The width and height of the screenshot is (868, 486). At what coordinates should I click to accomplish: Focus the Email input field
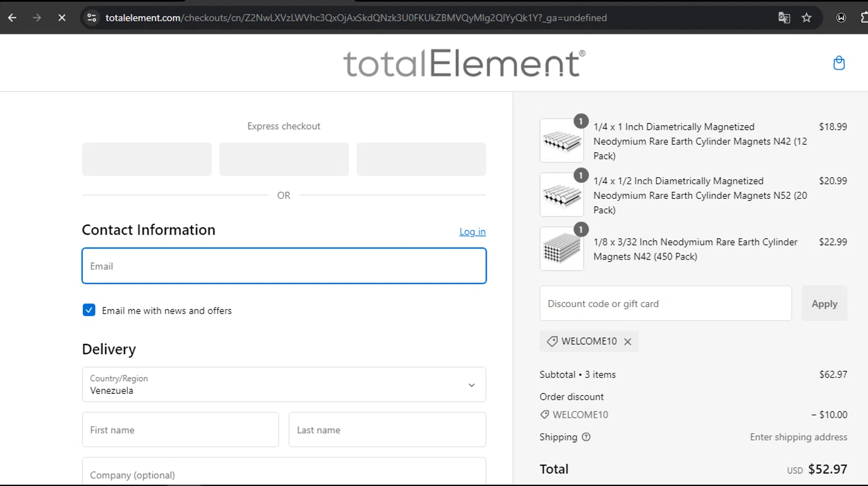click(x=284, y=266)
